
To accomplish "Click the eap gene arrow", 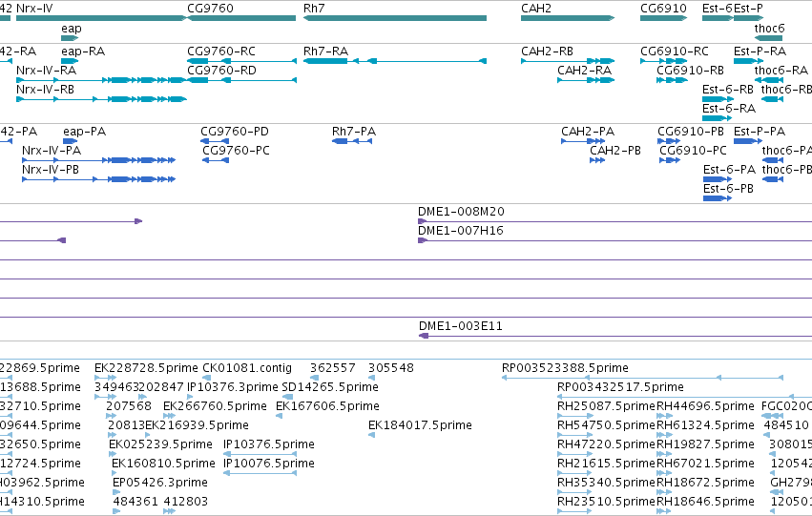I will click(x=70, y=38).
